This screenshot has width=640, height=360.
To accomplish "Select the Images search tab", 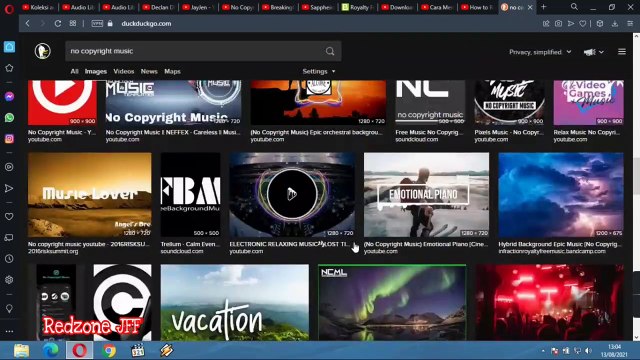I will [x=96, y=71].
